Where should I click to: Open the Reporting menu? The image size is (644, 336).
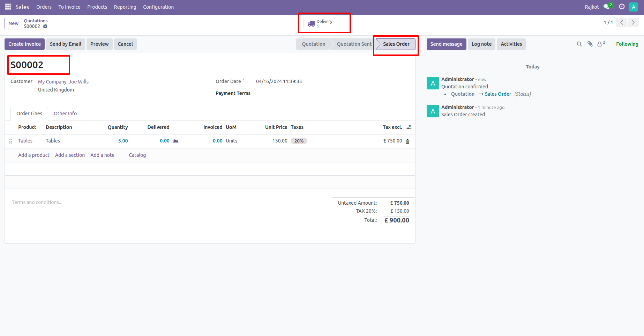(x=125, y=7)
